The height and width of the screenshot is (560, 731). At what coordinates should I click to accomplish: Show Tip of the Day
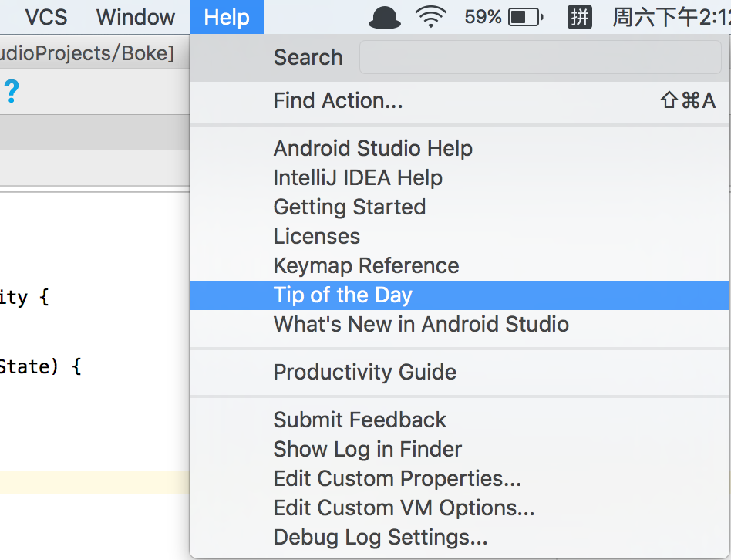coord(460,295)
